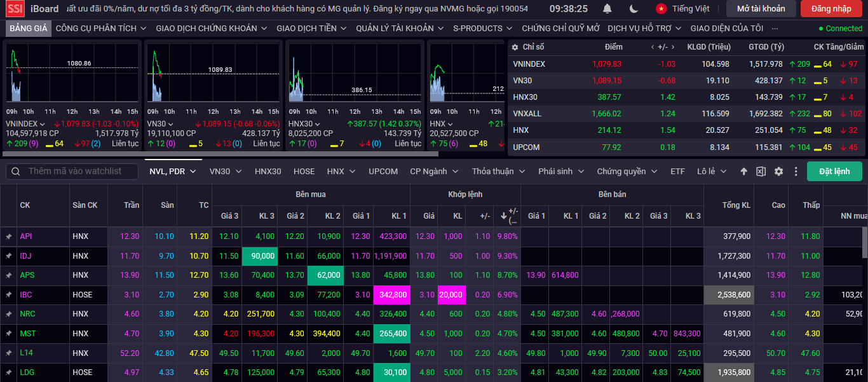This screenshot has height=382, width=868.
Task: Click the SSI logo icon
Action: click(x=15, y=9)
